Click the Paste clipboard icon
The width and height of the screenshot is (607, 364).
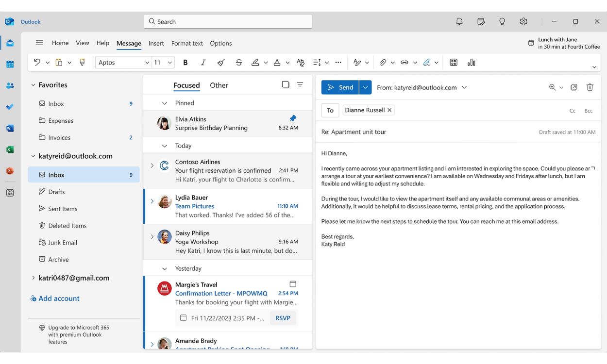pos(59,63)
